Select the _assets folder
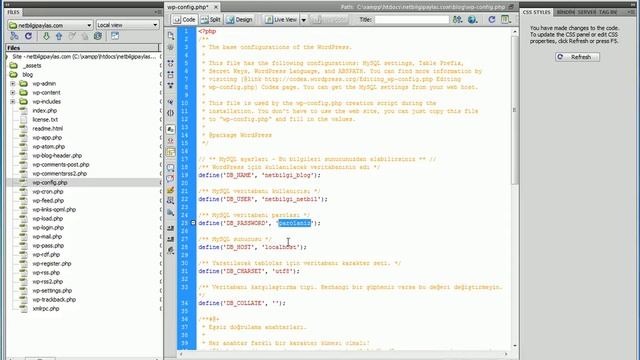This screenshot has height=360, width=640. [32, 66]
